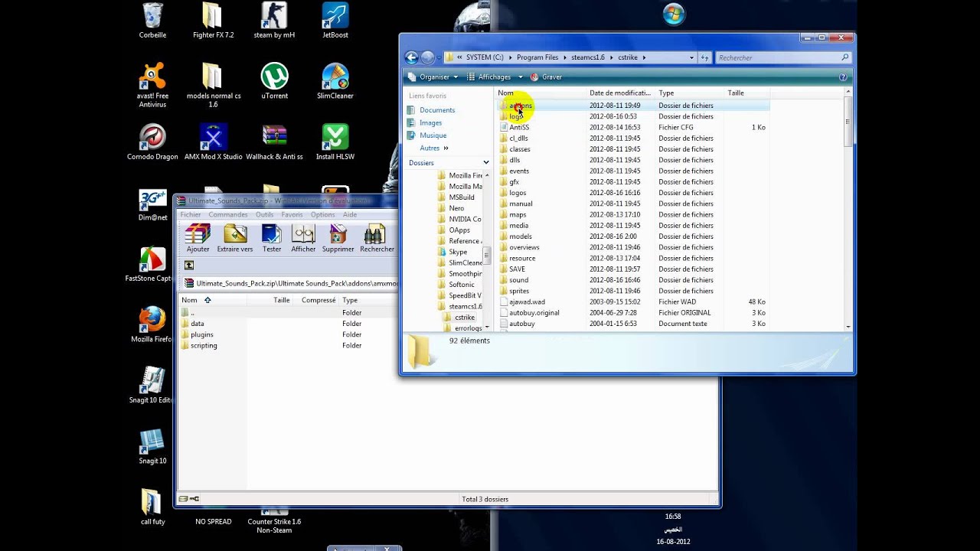Sort files by Taille column in Explorer
This screenshot has height=551, width=980.
click(746, 93)
